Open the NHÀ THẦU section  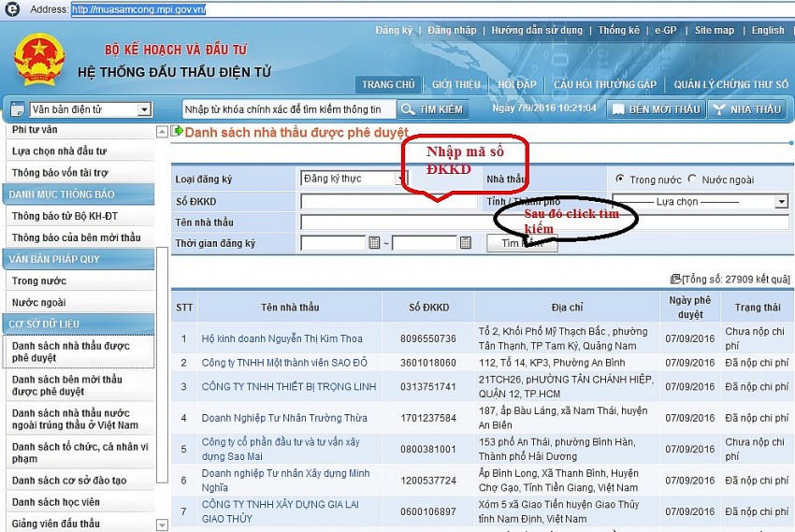click(746, 109)
